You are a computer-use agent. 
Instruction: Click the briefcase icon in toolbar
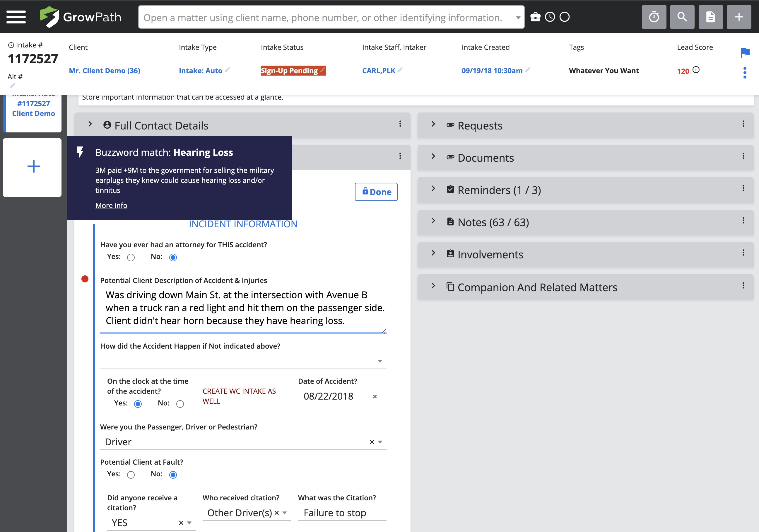click(535, 17)
